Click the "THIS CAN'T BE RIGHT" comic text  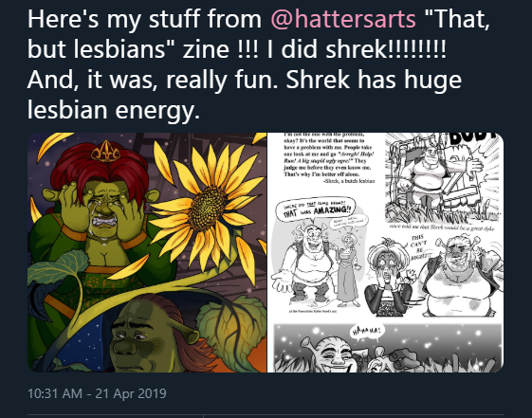coord(417,247)
